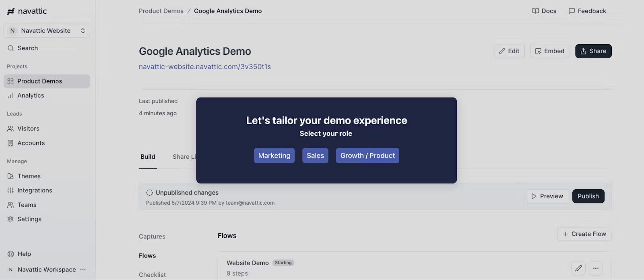Click the play triangle icon in Preview
The height and width of the screenshot is (280, 644).
pyautogui.click(x=534, y=196)
